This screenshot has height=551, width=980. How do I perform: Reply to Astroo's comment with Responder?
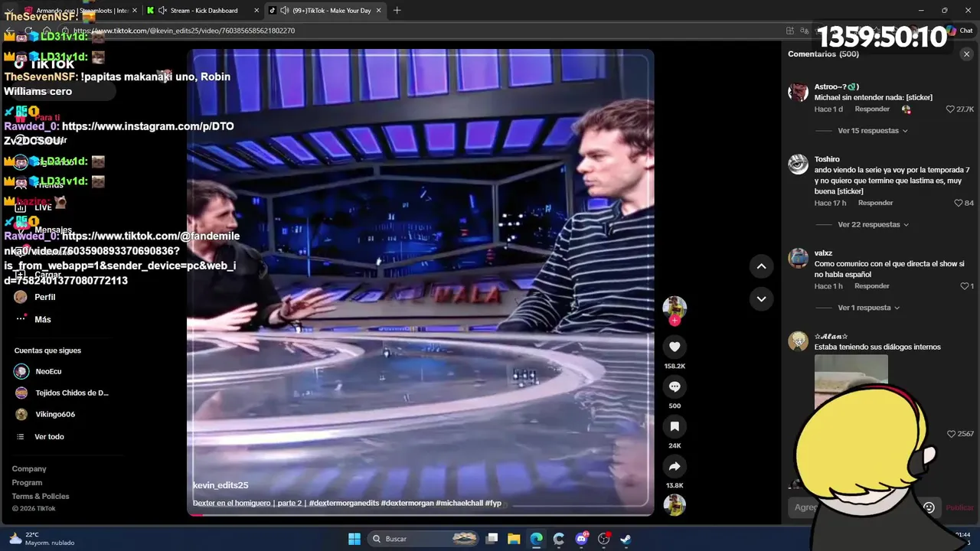point(872,109)
